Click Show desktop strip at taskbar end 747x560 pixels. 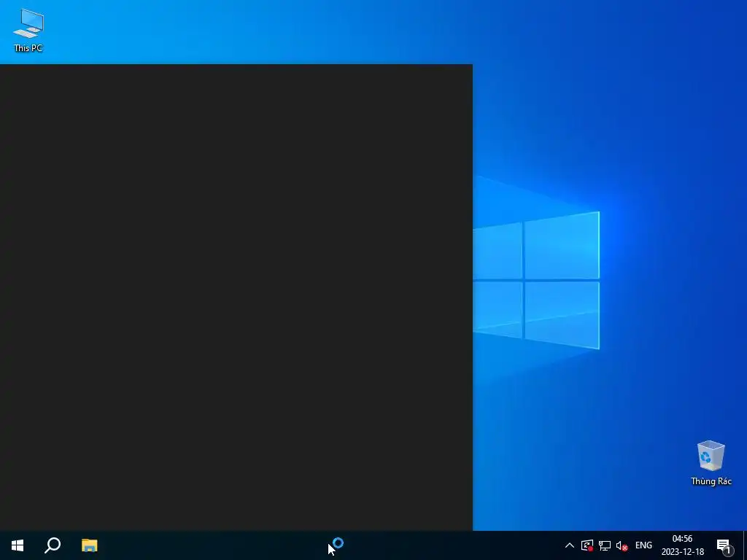coord(745,545)
